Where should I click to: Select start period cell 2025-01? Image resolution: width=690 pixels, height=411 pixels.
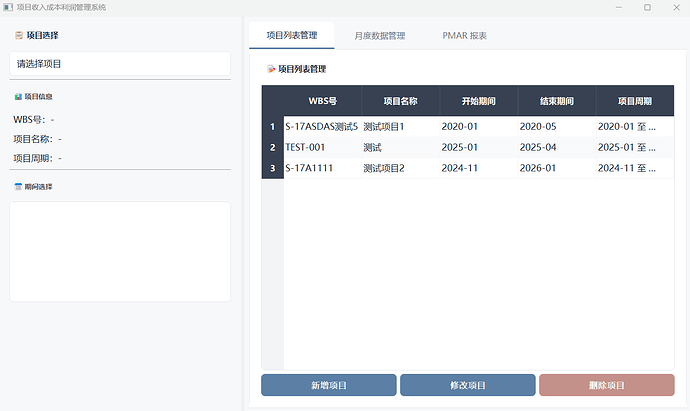(x=479, y=147)
